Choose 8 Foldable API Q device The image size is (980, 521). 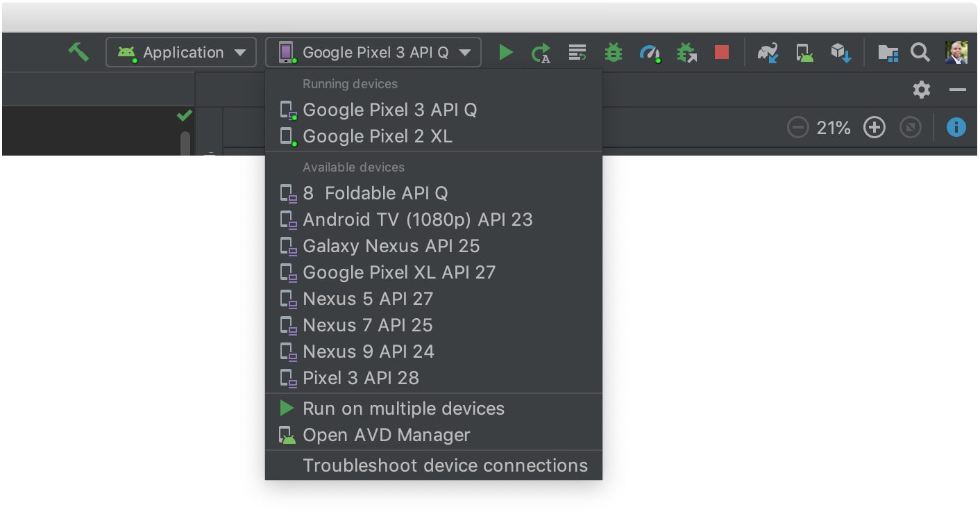pos(434,193)
